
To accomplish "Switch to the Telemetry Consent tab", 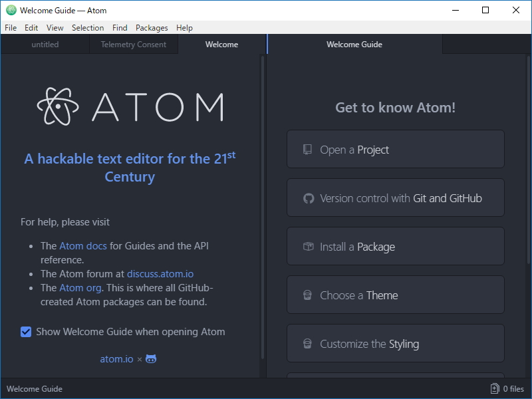I will (134, 45).
